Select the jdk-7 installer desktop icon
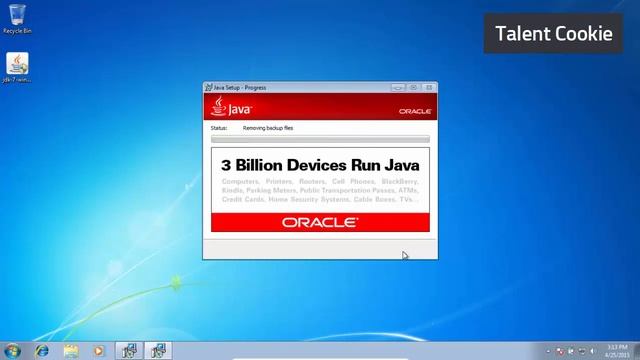This screenshot has width=640, height=360. (x=17, y=67)
